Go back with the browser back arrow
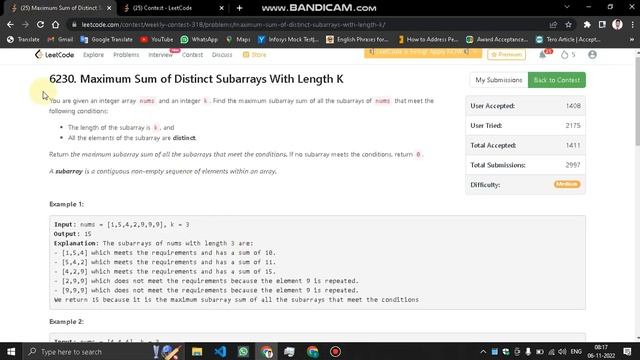The image size is (640, 360). pos(10,24)
